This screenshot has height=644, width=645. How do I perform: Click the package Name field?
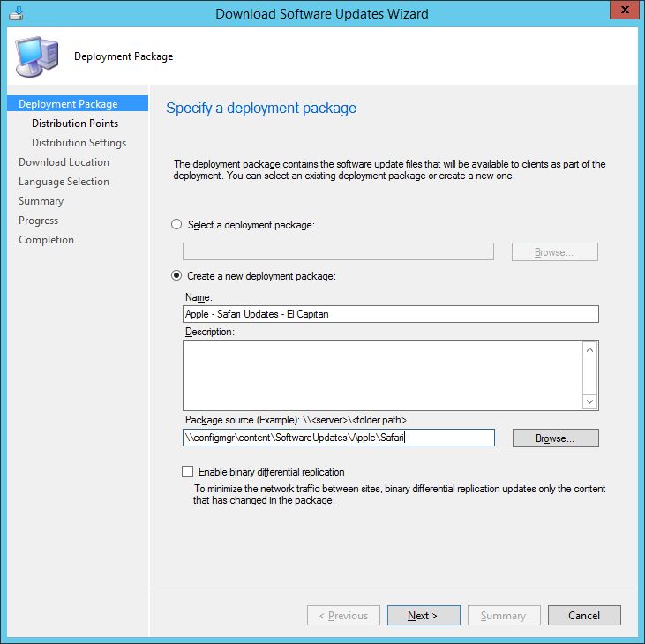(391, 314)
